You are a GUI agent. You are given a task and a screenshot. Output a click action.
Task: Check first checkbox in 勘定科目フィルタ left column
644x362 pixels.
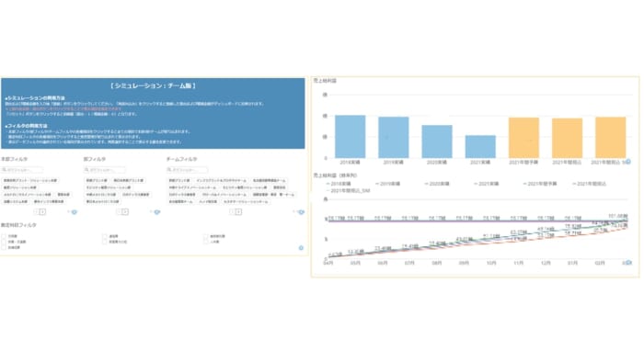click(x=4, y=236)
